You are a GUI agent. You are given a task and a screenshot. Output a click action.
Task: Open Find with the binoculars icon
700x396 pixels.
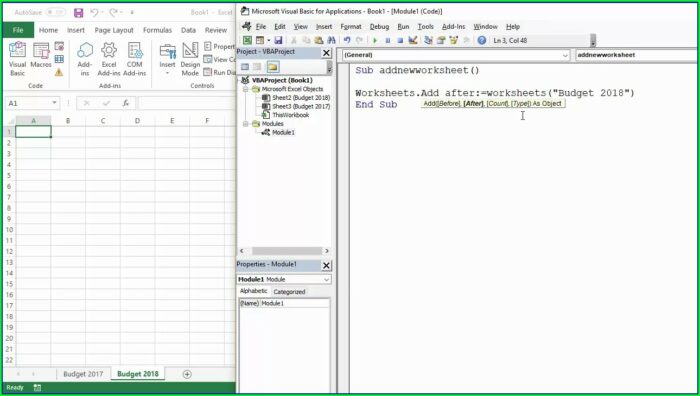pyautogui.click(x=331, y=40)
